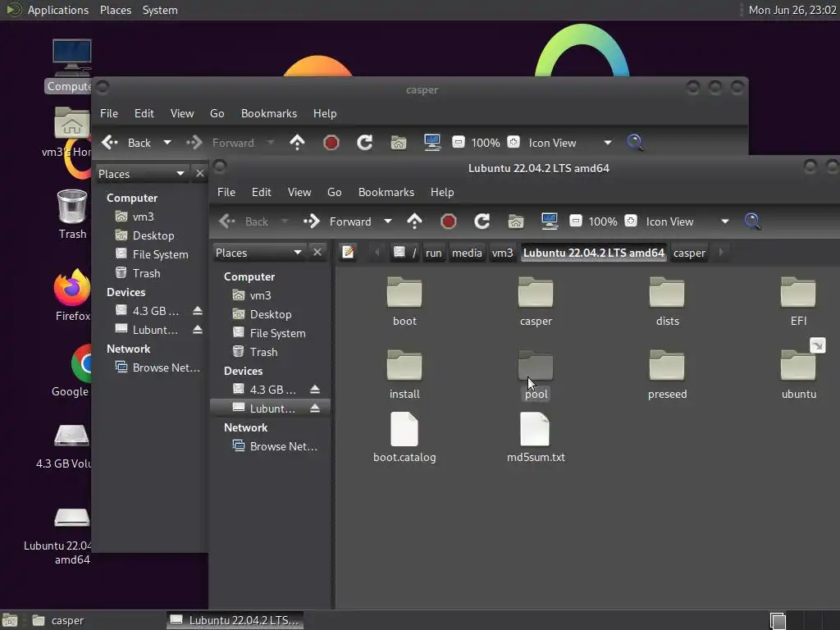Eject Lubunt… device in Lubuntu window sidebar
The width and height of the screenshot is (840, 630).
[x=315, y=409]
